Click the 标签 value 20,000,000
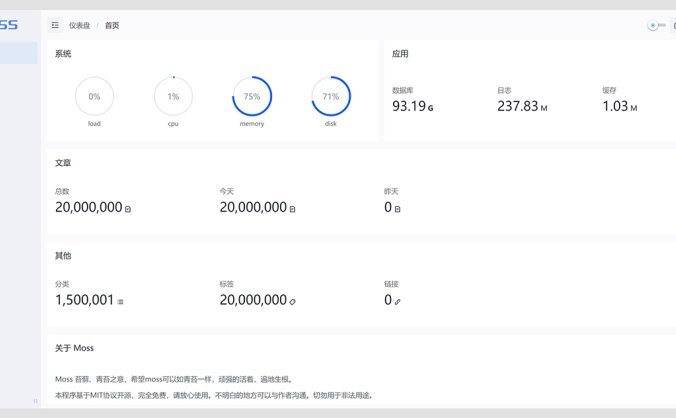The image size is (676, 418). click(253, 300)
